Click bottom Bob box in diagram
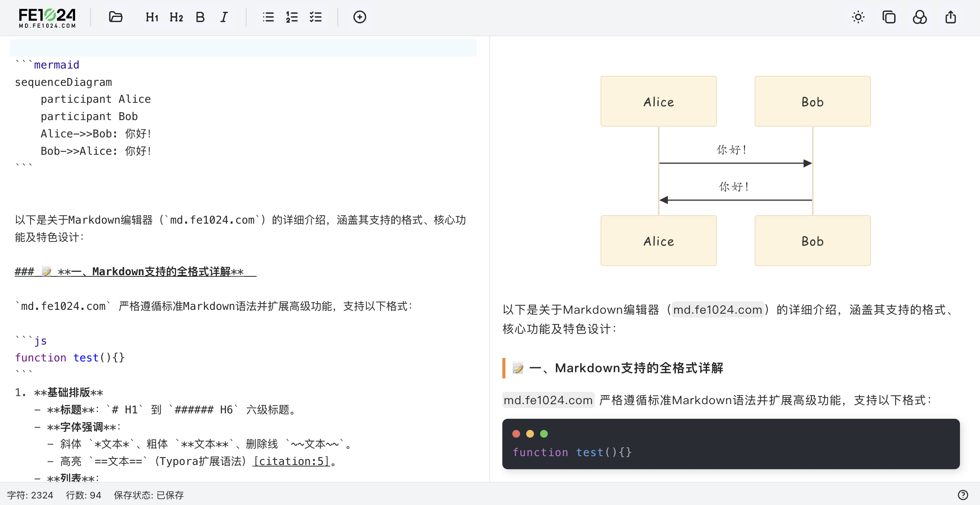The width and height of the screenshot is (980, 505). point(813,241)
